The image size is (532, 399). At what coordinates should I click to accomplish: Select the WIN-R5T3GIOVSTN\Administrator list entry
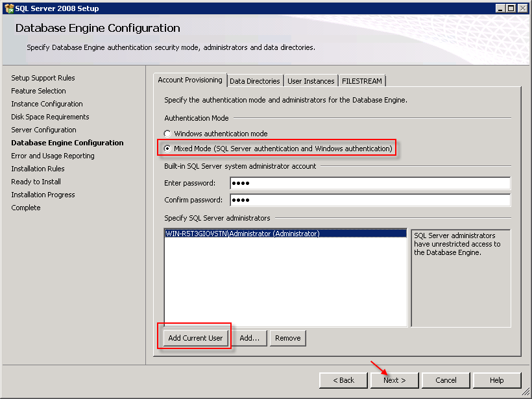pos(285,234)
